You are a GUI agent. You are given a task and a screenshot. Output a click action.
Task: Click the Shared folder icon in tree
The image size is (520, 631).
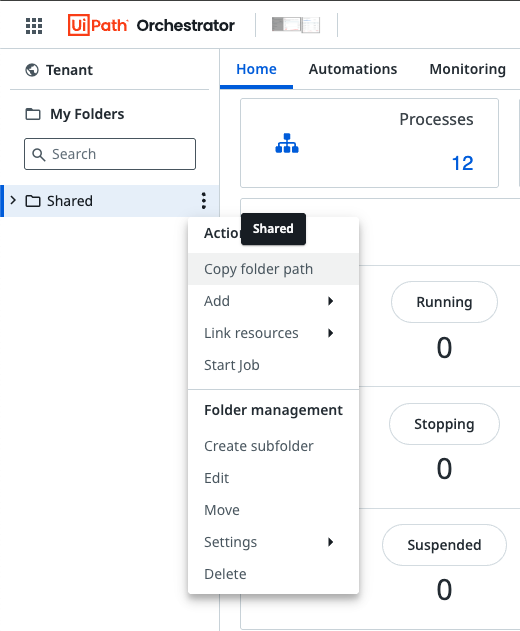tap(33, 201)
